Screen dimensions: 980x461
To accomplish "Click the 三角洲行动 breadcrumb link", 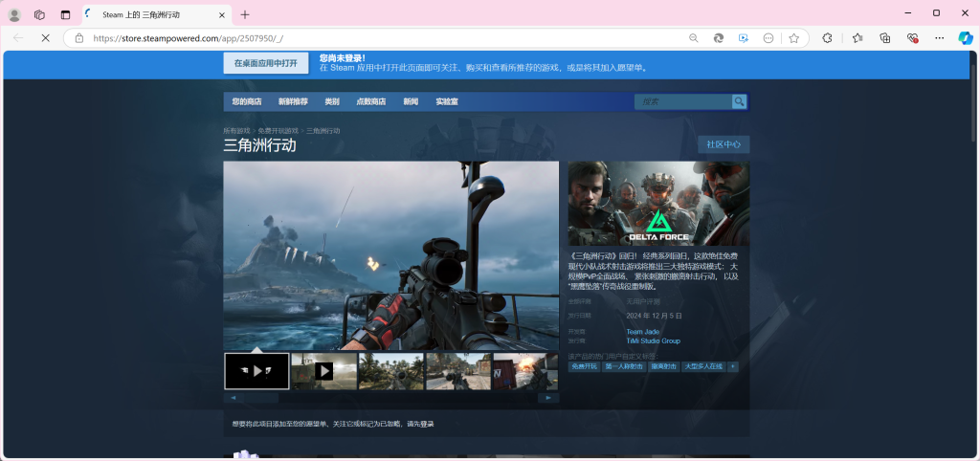I will point(323,131).
